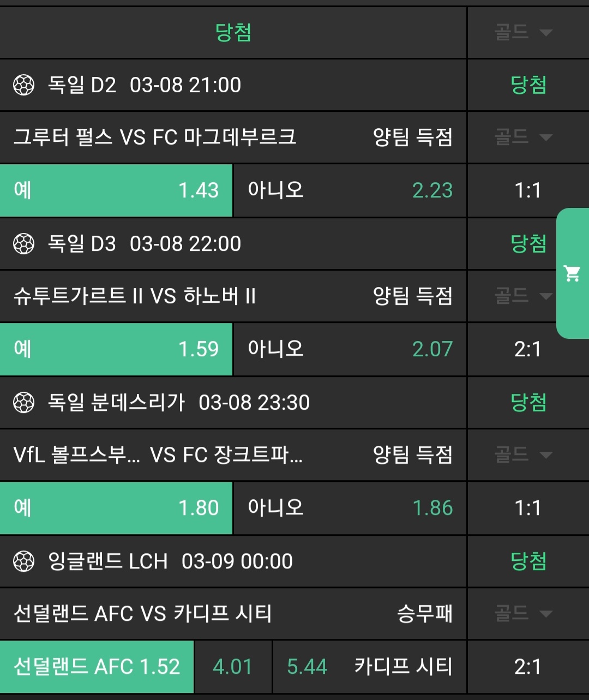Viewport: 589px width, 700px height.
Task: Click soccer ball icon for 독일 D2
Action: tap(23, 85)
